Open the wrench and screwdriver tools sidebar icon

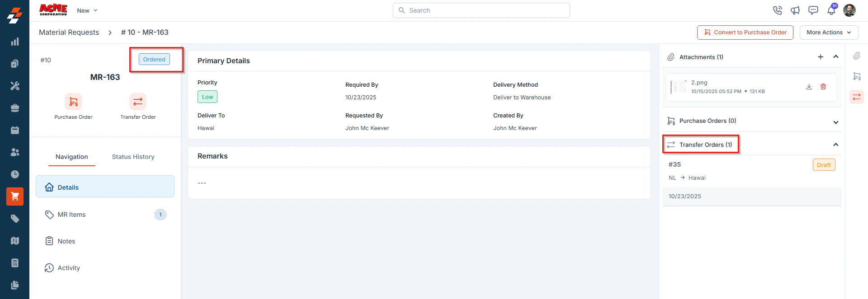click(x=15, y=86)
